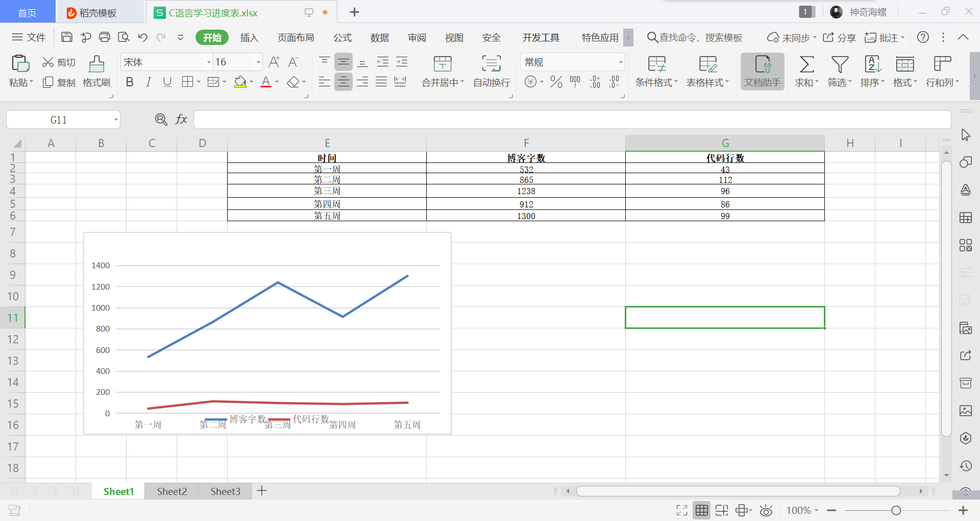Click the zoom slider handle
The image size is (980, 521).
(x=896, y=510)
